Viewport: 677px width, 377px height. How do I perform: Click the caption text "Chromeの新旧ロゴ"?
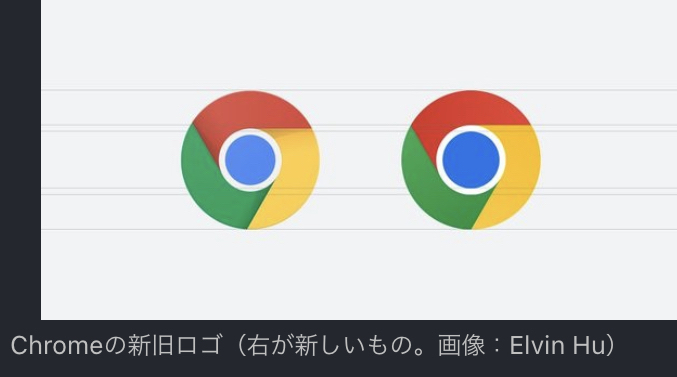pos(116,345)
